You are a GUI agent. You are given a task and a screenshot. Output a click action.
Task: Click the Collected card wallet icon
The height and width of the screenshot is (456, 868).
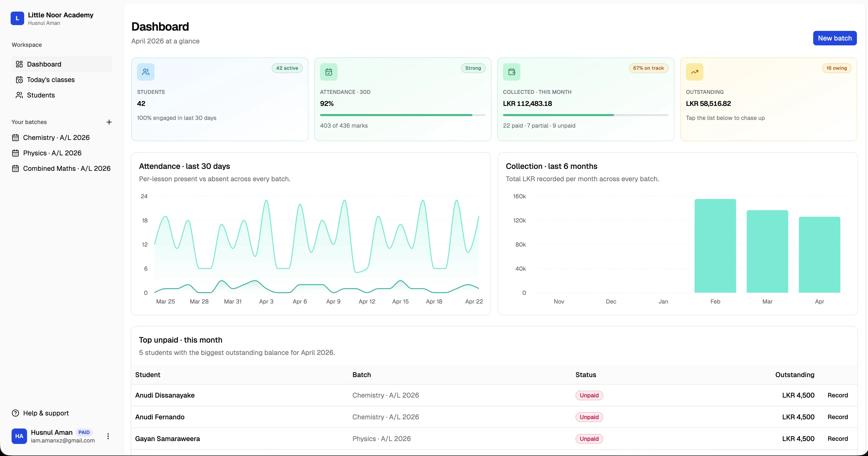coord(511,72)
